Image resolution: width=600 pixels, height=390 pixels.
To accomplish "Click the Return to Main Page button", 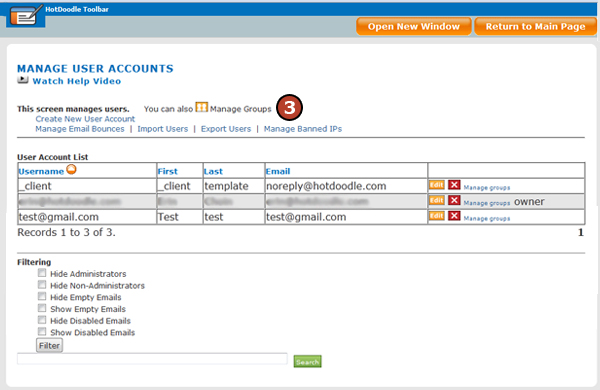I will coord(535,26).
